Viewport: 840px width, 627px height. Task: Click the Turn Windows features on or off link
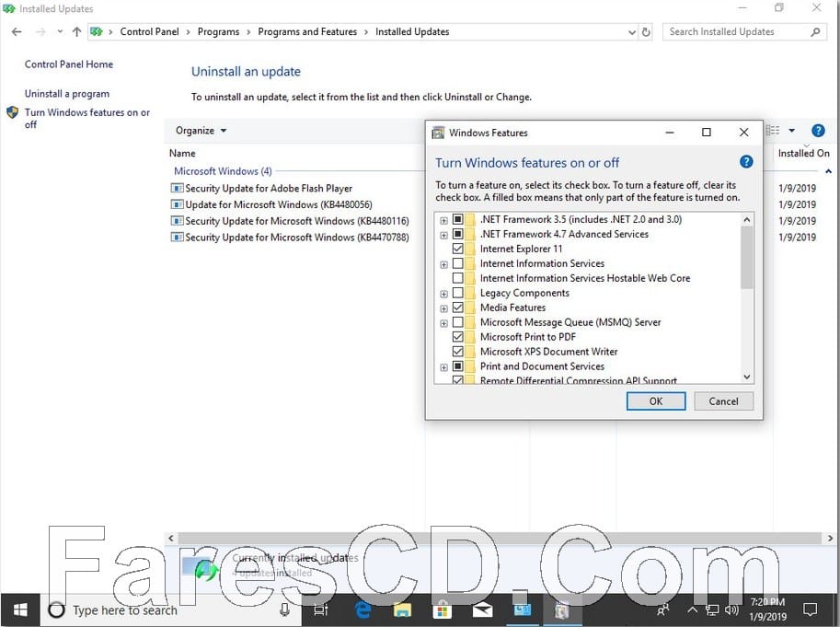coord(87,119)
